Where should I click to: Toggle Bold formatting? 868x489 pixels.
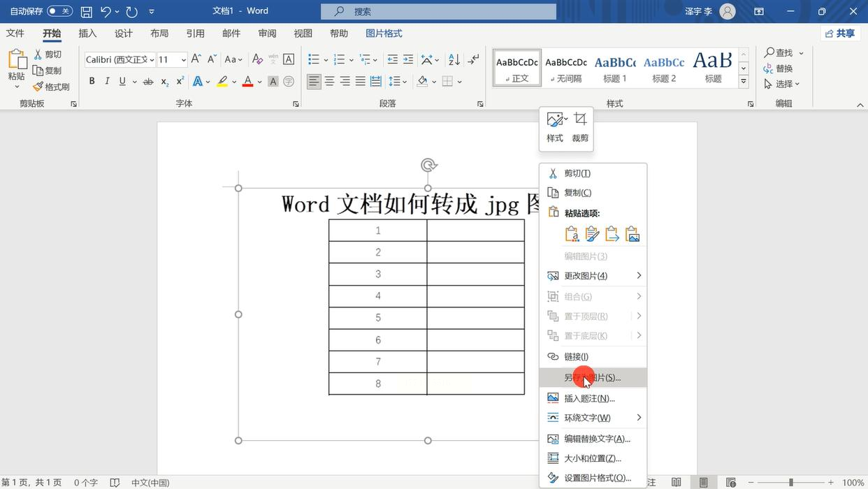coord(92,82)
